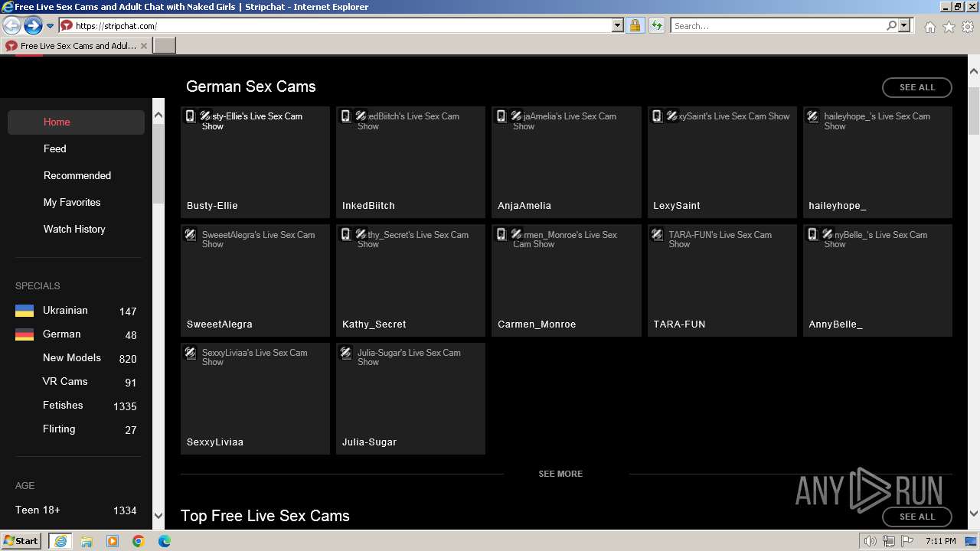The height and width of the screenshot is (551, 980).
Task: Click the SEE MORE link
Action: point(560,474)
